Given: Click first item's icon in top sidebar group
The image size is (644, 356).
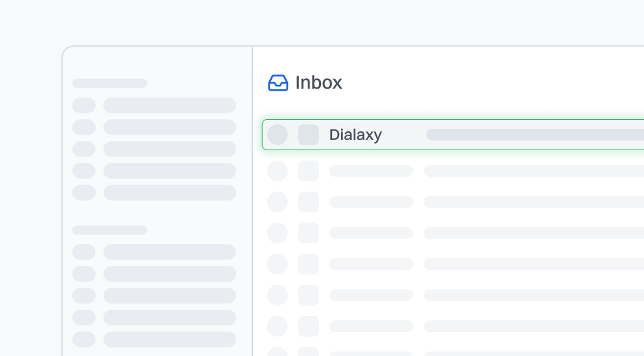Looking at the screenshot, I should pyautogui.click(x=83, y=106).
